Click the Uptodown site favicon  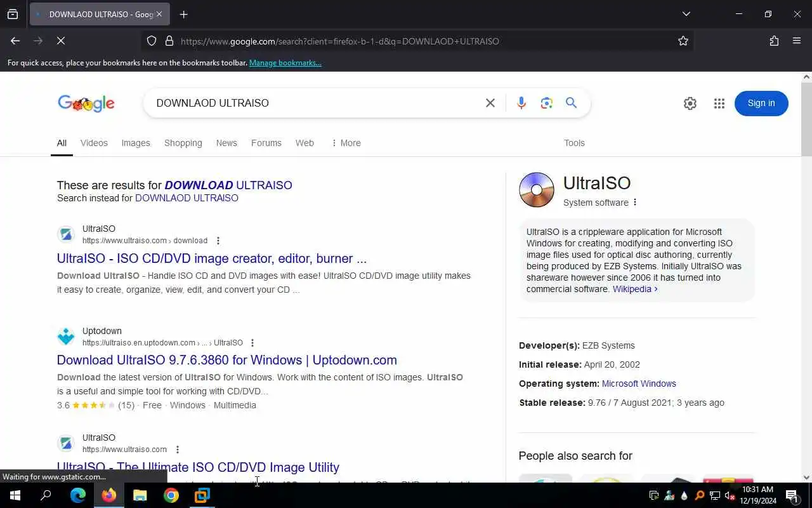pyautogui.click(x=66, y=337)
